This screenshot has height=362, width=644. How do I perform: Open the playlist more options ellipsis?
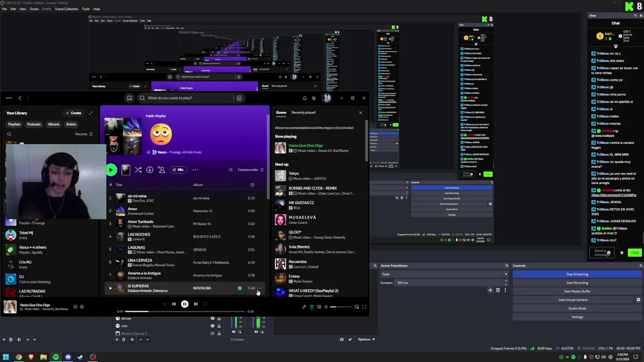tap(195, 170)
